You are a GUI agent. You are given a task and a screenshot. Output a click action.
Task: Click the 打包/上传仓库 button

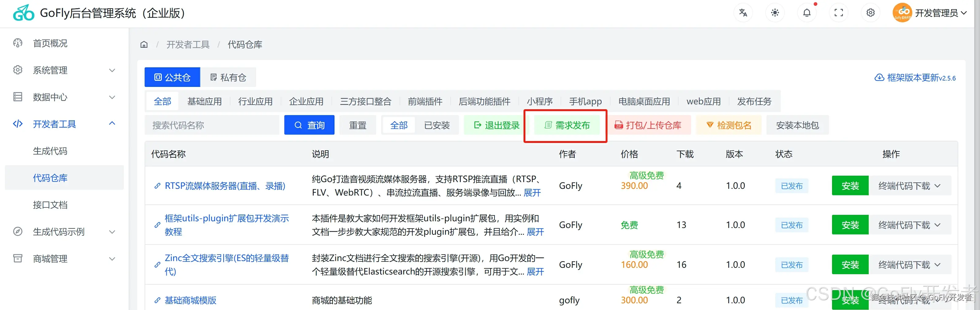[x=648, y=125]
